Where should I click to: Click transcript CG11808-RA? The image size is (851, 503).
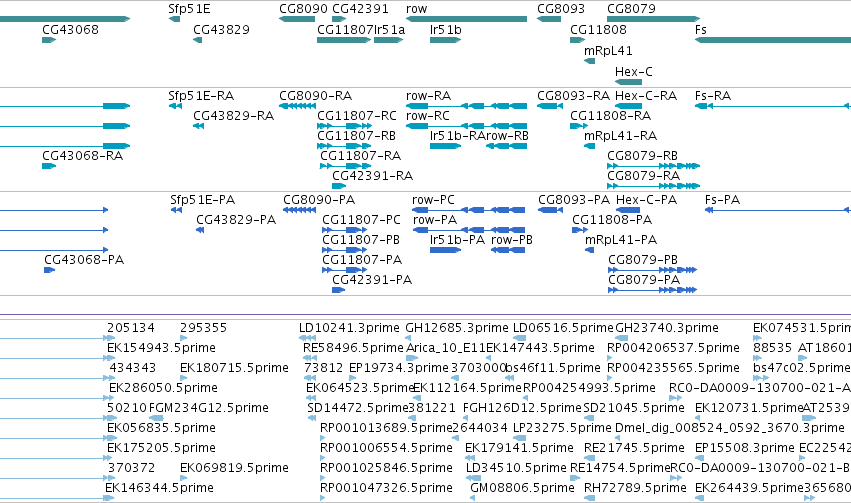tap(611, 116)
